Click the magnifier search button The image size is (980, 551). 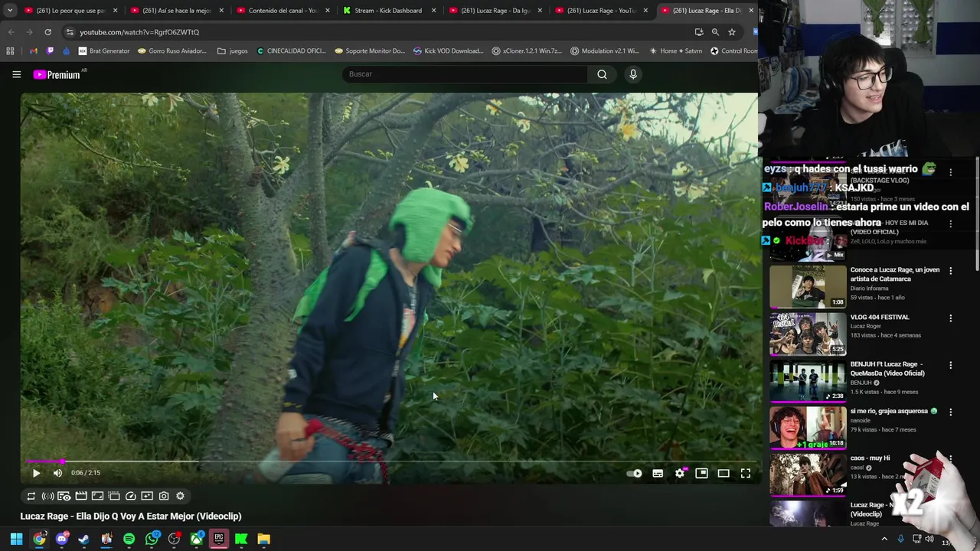pyautogui.click(x=602, y=74)
